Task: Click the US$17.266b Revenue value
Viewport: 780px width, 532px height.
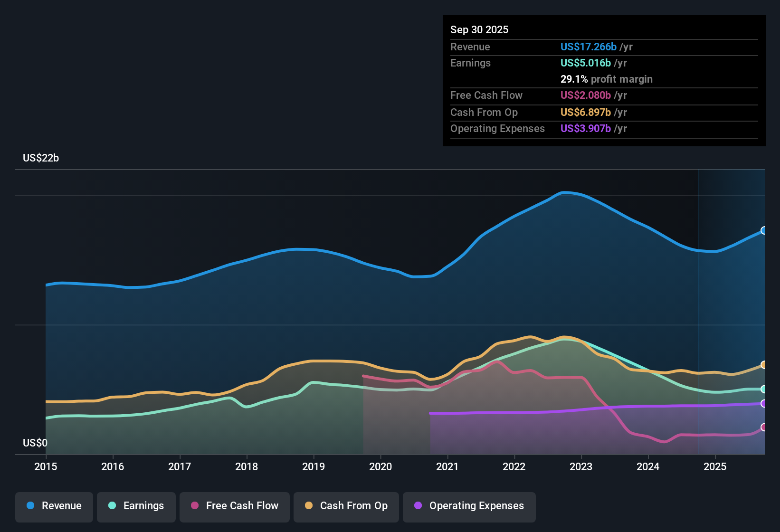Action: click(588, 47)
